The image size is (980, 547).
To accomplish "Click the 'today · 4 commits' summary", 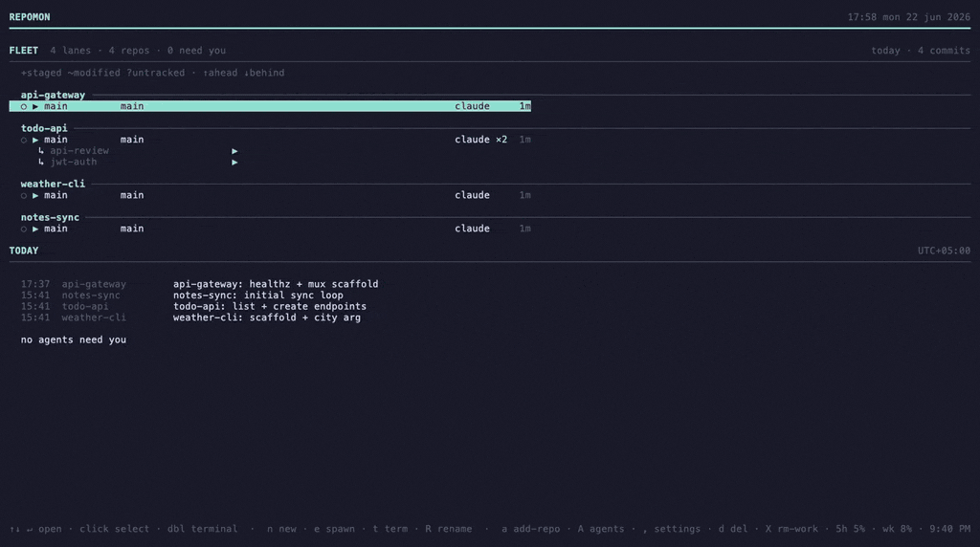I will click(922, 51).
